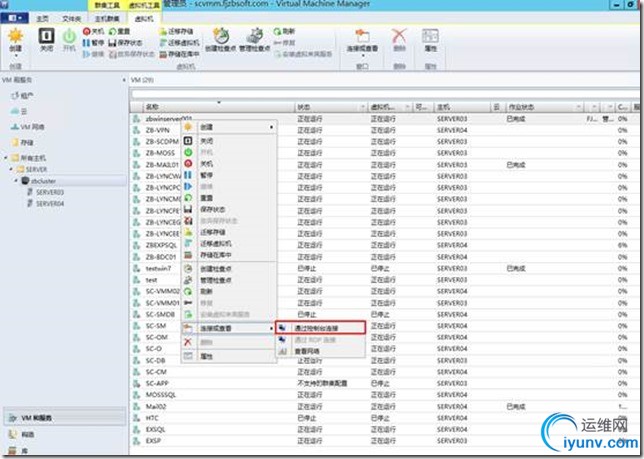Click the red 关机 power off ribbon button

94,32
